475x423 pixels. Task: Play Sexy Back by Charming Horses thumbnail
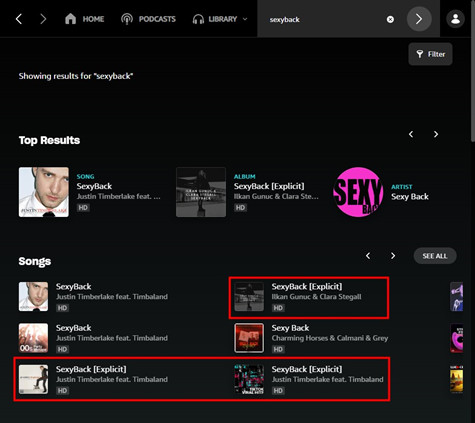point(249,338)
